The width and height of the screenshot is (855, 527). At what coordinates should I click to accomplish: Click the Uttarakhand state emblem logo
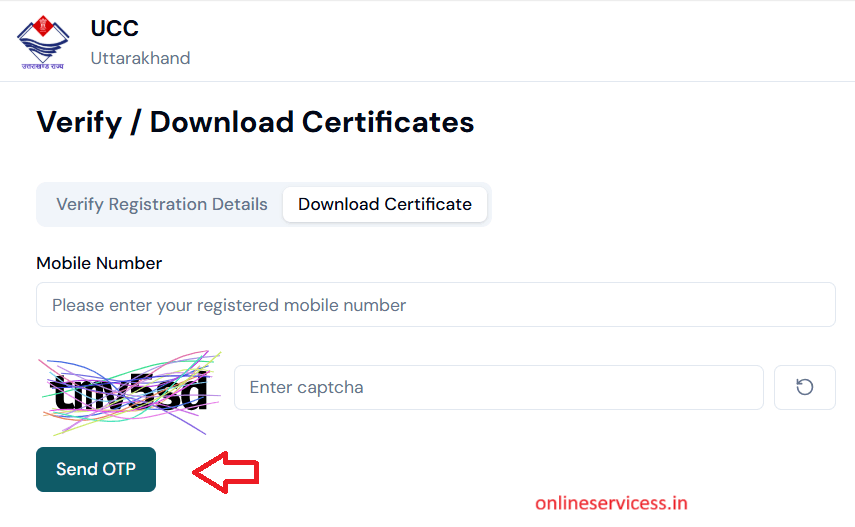pyautogui.click(x=43, y=43)
